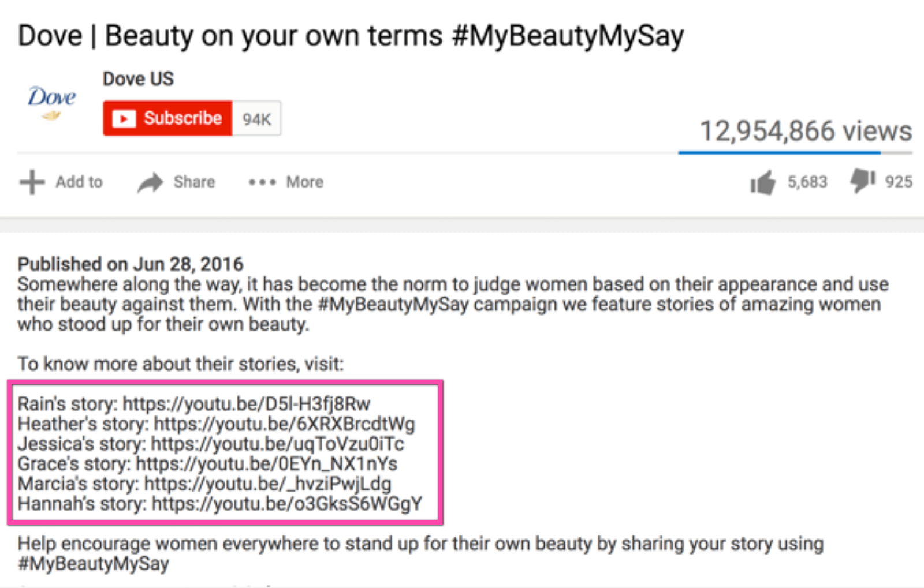Open Heather's story youtu.be link
The image size is (924, 588).
click(284, 424)
